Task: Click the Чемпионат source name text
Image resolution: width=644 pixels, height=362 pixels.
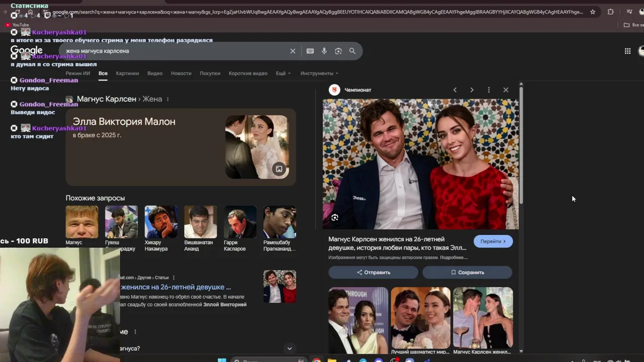Action: (x=358, y=90)
